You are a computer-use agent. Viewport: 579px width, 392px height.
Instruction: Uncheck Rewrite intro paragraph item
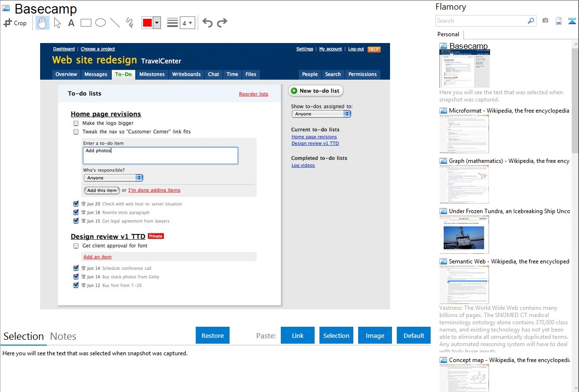tap(76, 212)
